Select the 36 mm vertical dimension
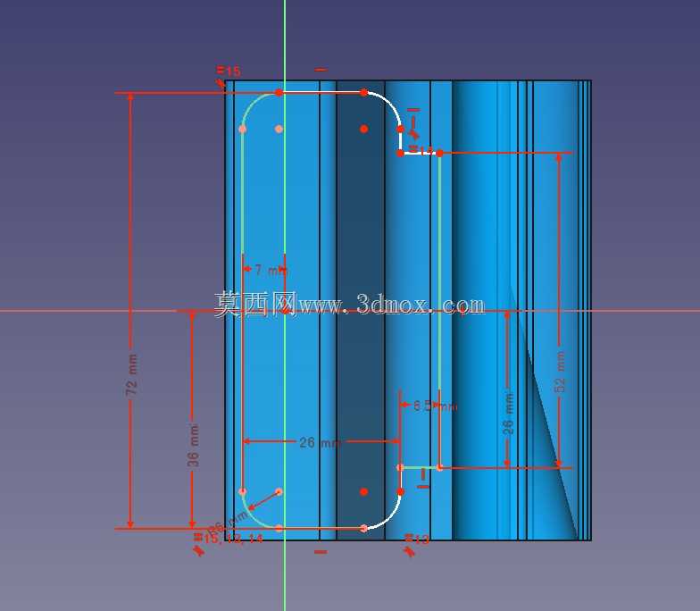The image size is (700, 611). tap(193, 445)
